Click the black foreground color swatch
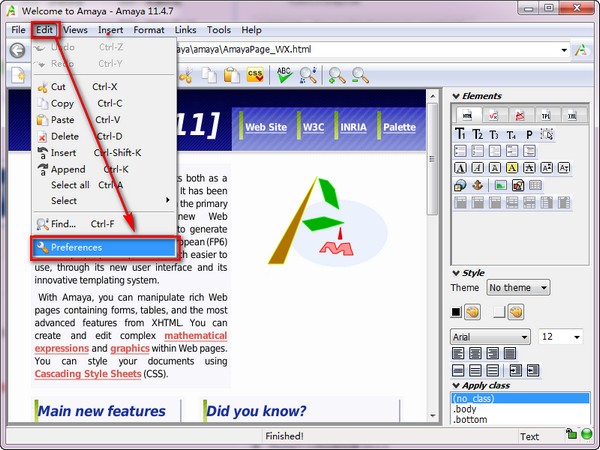 456,312
